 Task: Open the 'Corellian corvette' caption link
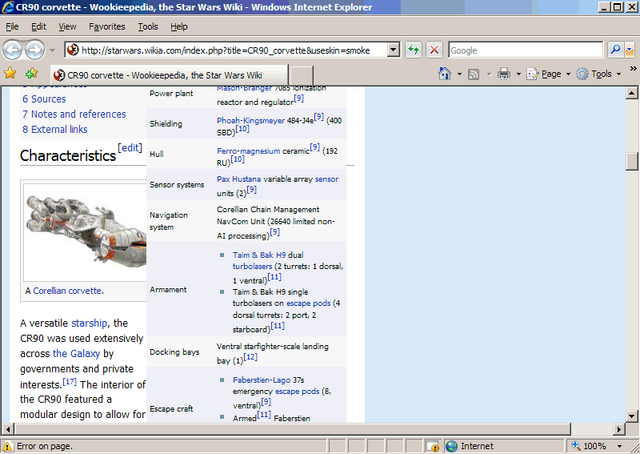click(x=67, y=291)
